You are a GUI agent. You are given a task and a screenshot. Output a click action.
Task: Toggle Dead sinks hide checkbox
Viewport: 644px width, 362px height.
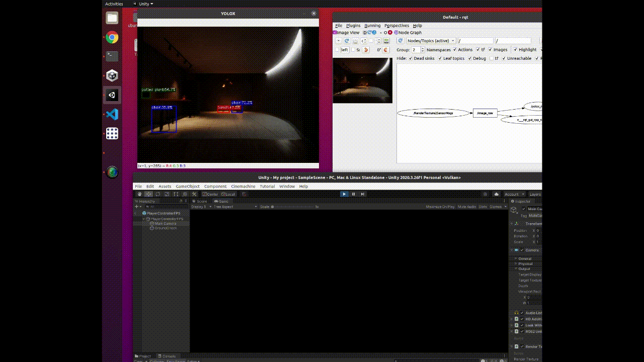[411, 58]
